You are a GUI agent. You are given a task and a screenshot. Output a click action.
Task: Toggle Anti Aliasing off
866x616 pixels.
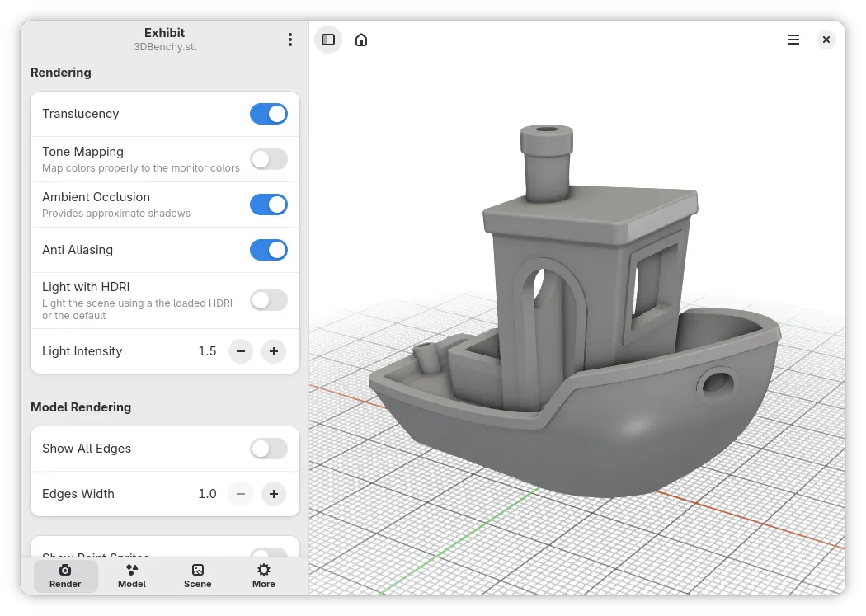click(x=269, y=250)
